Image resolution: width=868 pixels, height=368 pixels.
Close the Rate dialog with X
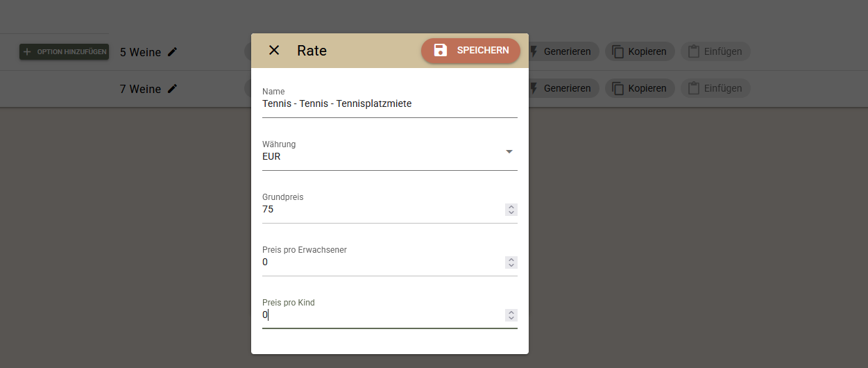coord(274,50)
